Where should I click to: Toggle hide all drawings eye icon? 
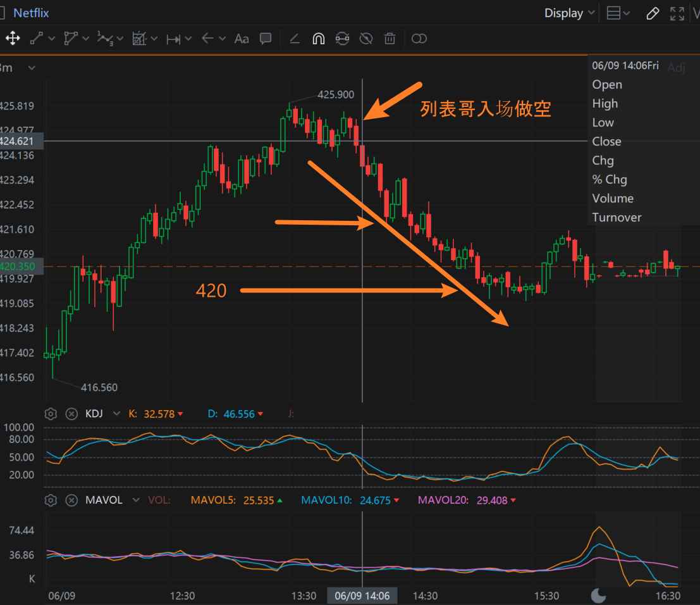click(365, 39)
